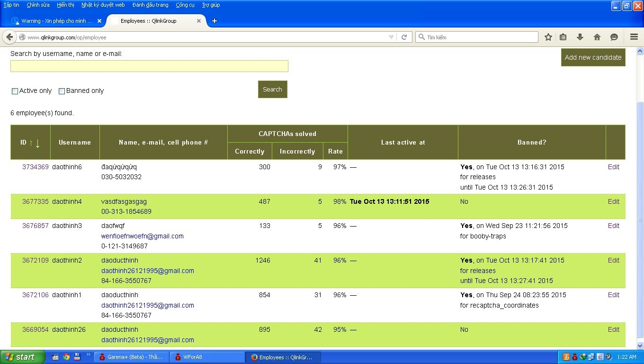The height and width of the screenshot is (364, 644).
Task: Sort ID column descending with down arrow
Action: click(x=38, y=143)
